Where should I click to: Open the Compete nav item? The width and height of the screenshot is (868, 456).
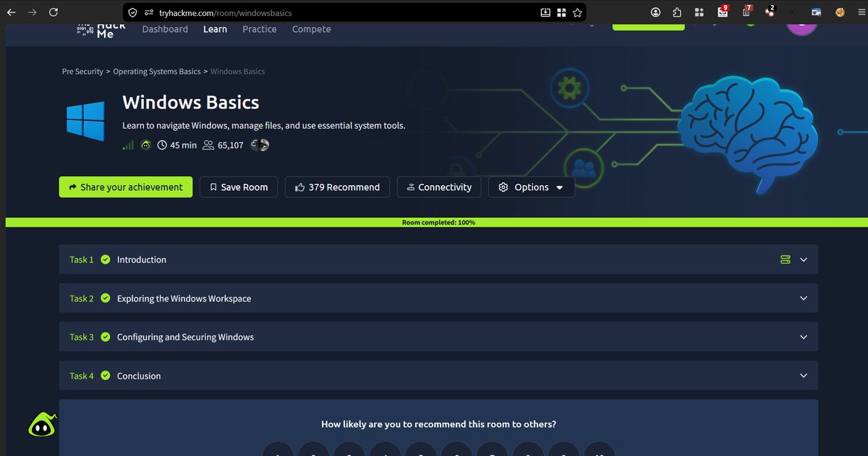(x=312, y=29)
